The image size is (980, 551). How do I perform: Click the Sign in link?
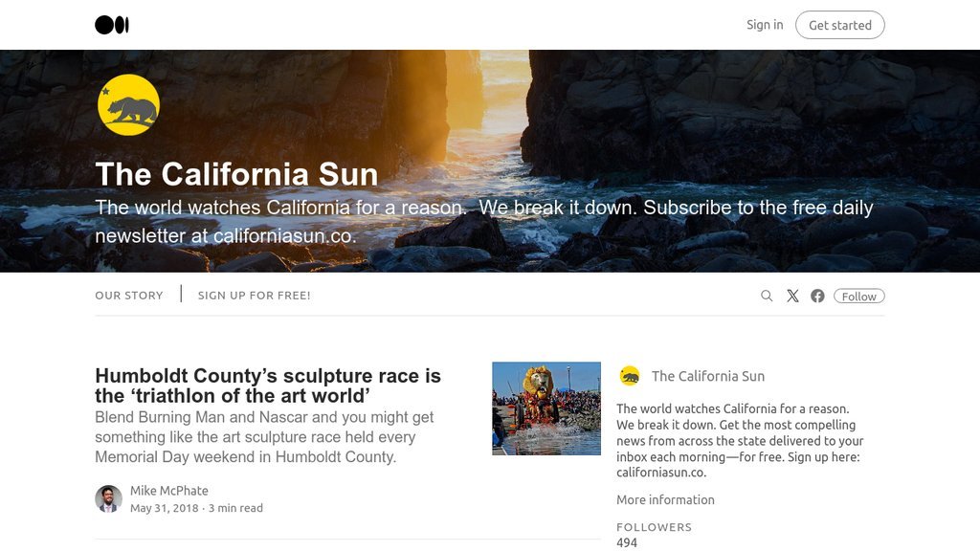765,25
